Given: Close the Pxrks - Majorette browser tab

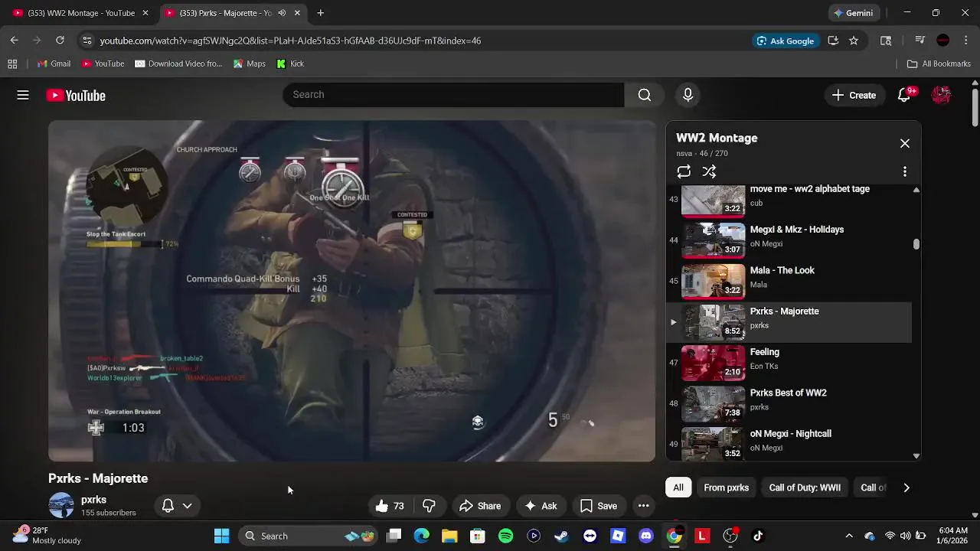Looking at the screenshot, I should click(297, 13).
